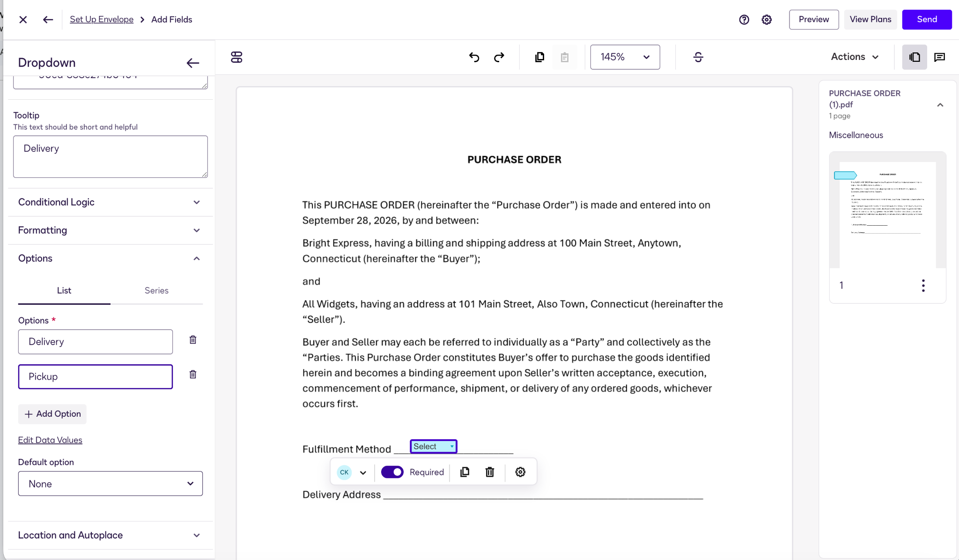Open the 145% zoom dropdown
959x560 pixels.
(x=625, y=57)
